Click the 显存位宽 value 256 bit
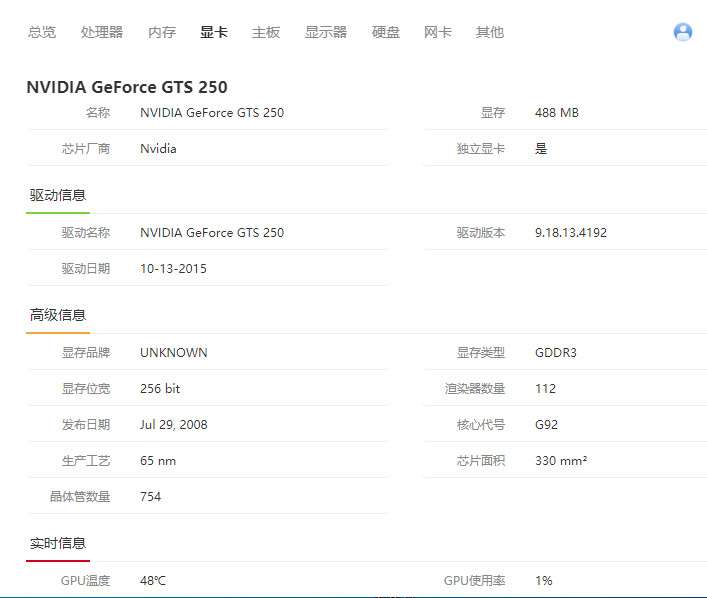The height and width of the screenshot is (598, 707). pos(160,389)
